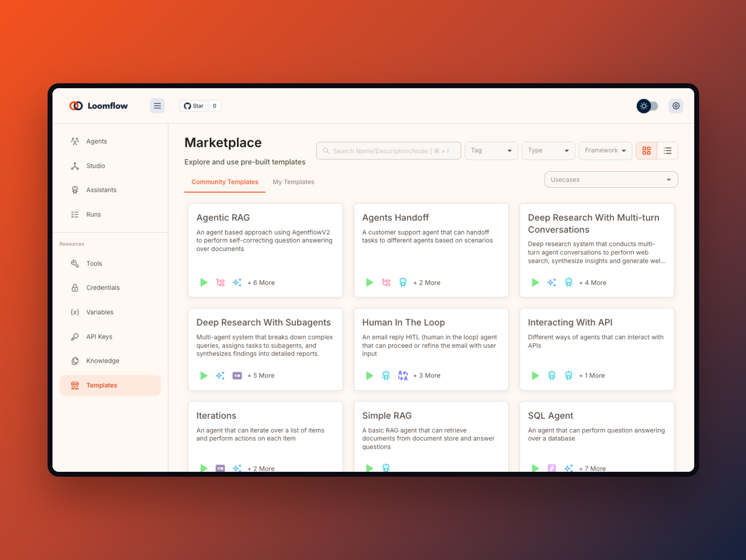Expand the Usecases dropdown
The height and width of the screenshot is (560, 746).
611,180
